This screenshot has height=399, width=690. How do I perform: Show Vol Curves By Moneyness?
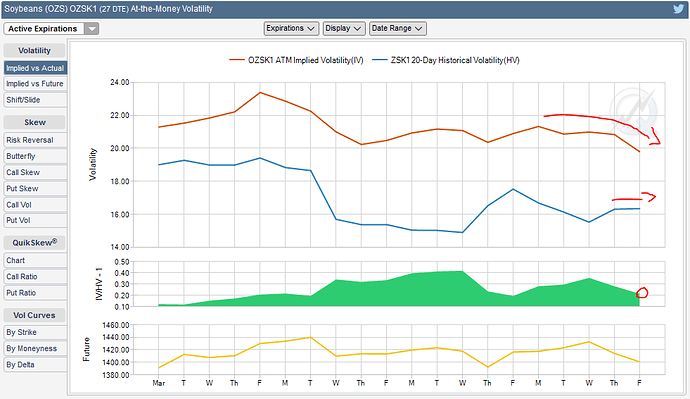point(35,348)
